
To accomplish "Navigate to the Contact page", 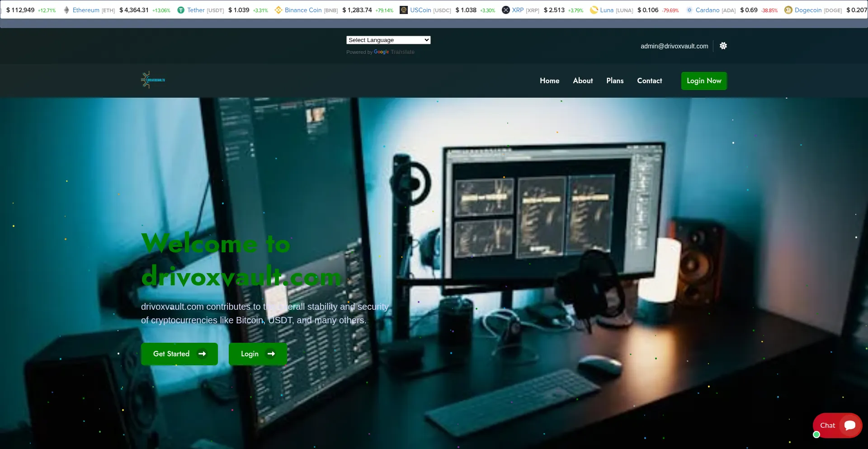I will 649,80.
